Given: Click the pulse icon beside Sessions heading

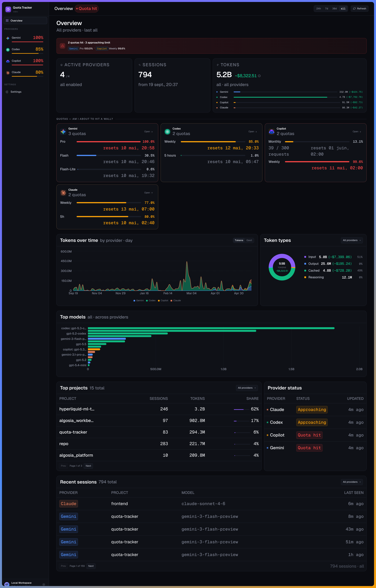Looking at the screenshot, I should pos(139,65).
